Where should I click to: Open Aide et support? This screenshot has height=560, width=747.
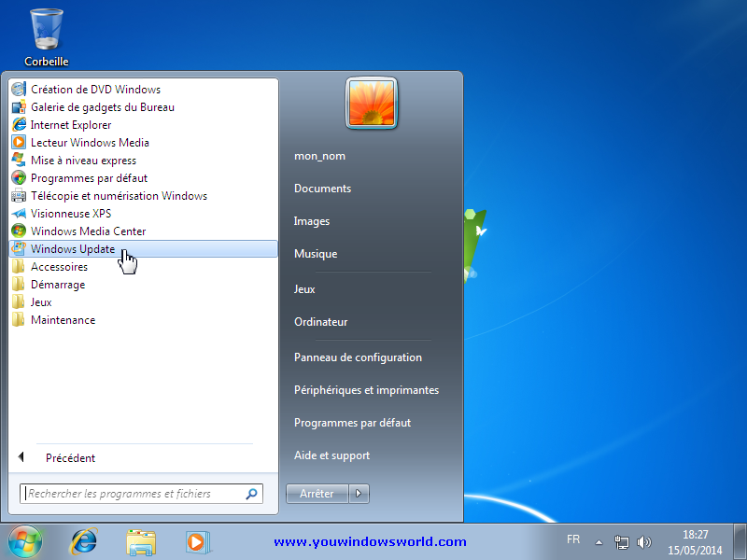coord(331,455)
